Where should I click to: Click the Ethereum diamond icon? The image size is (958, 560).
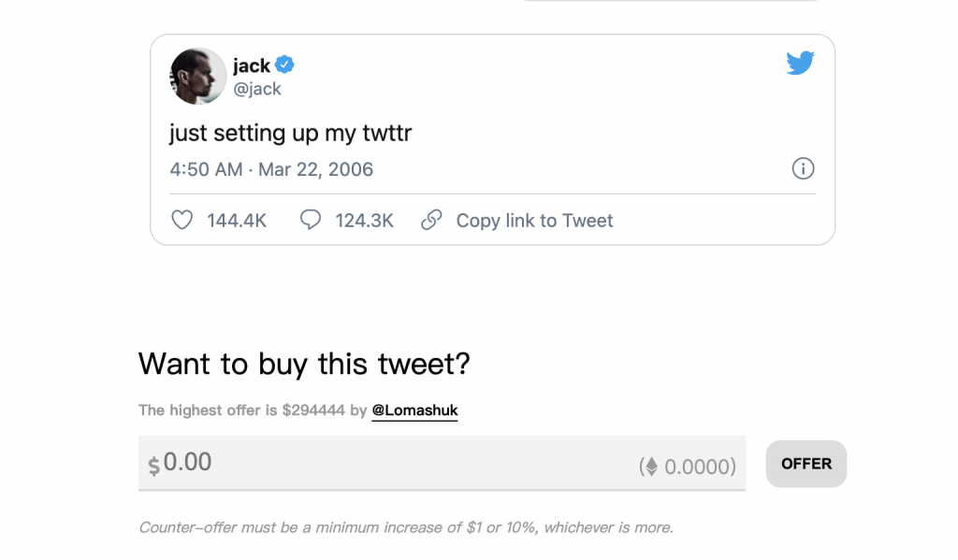[652, 467]
